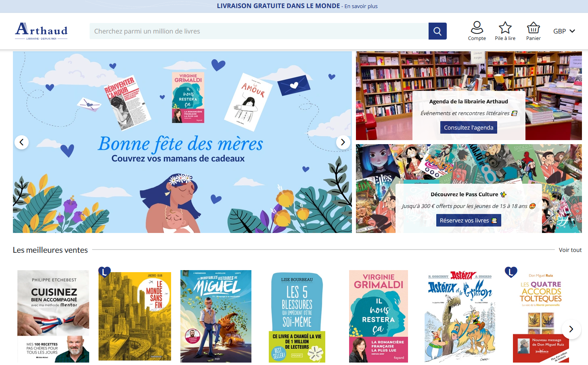Open the Panier basket icon
The image size is (588, 365).
pos(534,31)
